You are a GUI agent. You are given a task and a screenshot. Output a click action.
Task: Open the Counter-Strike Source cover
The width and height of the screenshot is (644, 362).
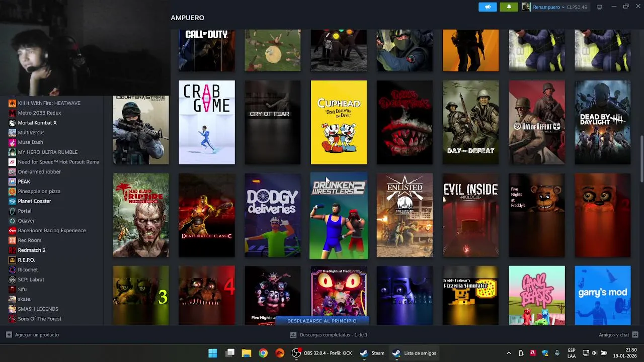coord(141,129)
